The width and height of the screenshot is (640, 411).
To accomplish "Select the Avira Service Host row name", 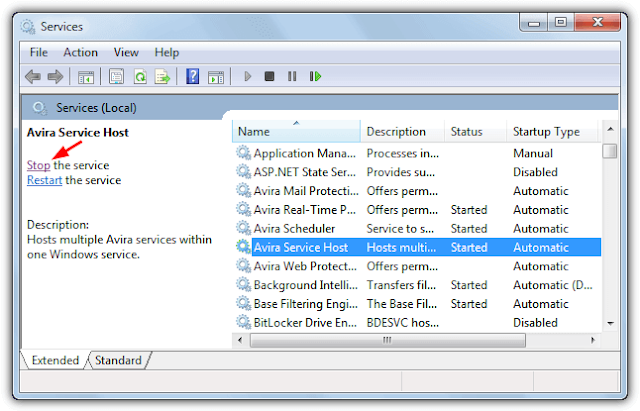I will (301, 247).
